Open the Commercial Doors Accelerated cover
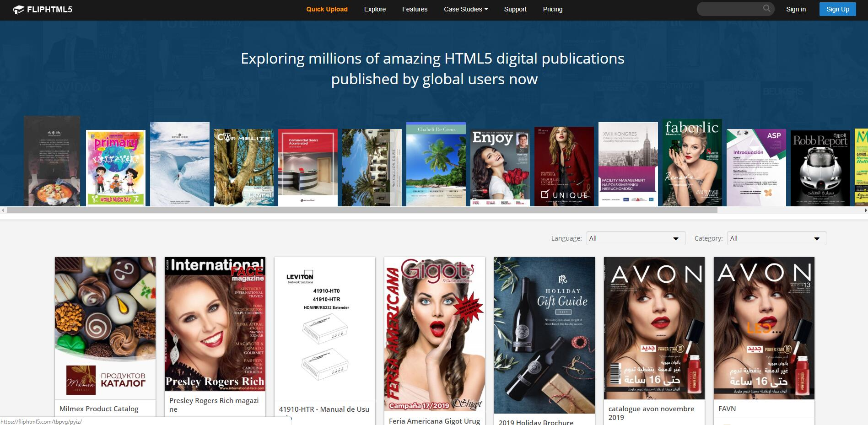This screenshot has height=425, width=868. pos(308,167)
